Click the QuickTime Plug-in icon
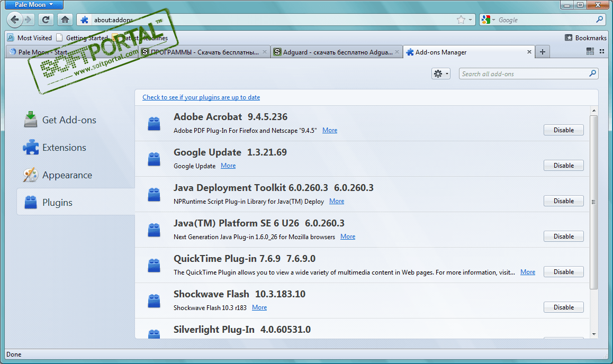 click(x=154, y=266)
